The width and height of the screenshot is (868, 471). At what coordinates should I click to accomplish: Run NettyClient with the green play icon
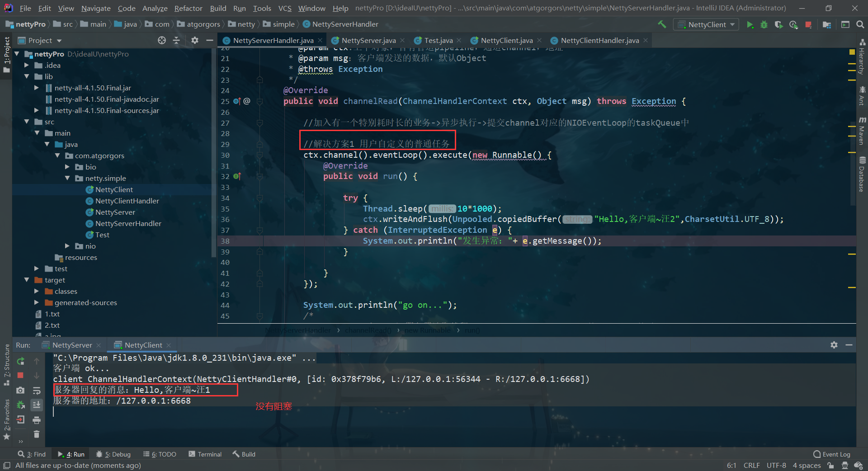750,24
